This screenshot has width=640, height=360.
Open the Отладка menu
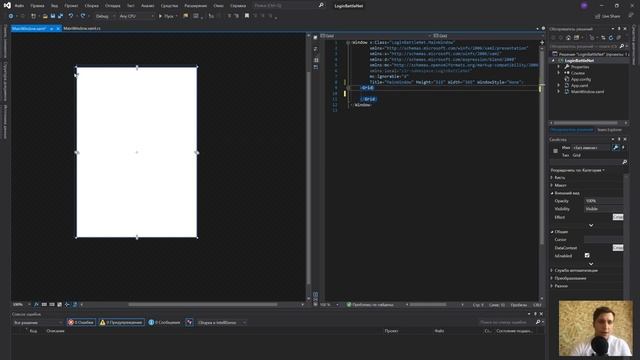[113, 6]
